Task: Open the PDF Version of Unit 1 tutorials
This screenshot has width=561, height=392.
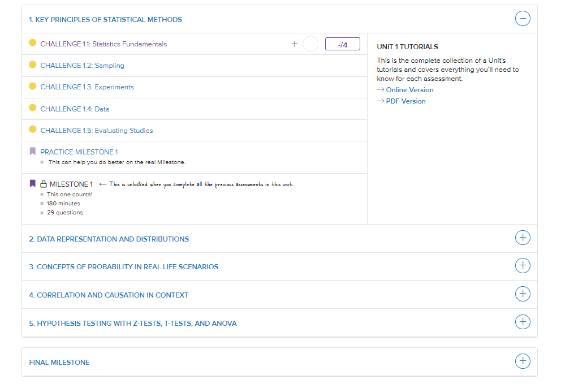Action: click(405, 101)
